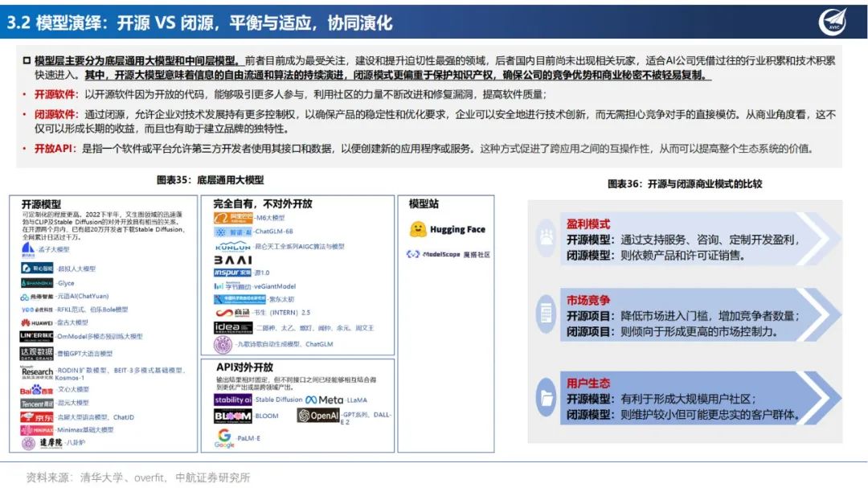The width and height of the screenshot is (868, 488).
Task: Click the slide title '3.2 模型演绎'
Action: [55, 23]
